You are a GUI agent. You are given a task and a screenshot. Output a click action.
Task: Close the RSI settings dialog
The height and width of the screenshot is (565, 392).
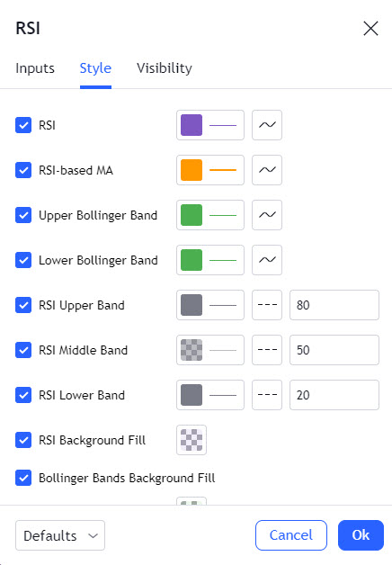370,28
